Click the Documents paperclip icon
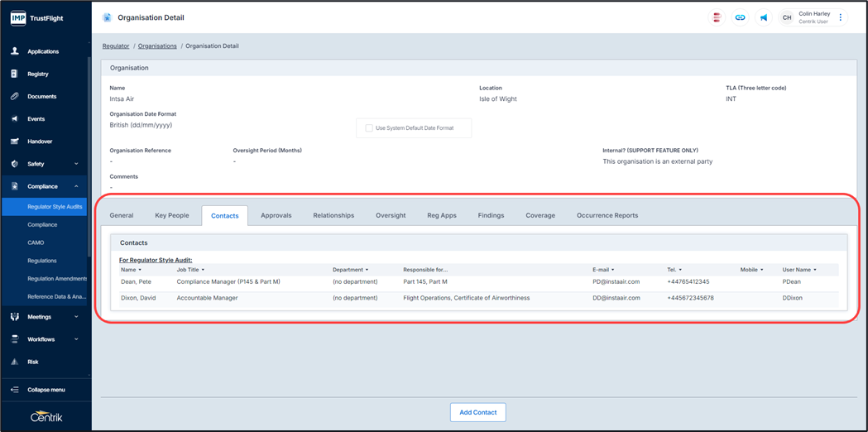 [x=14, y=96]
